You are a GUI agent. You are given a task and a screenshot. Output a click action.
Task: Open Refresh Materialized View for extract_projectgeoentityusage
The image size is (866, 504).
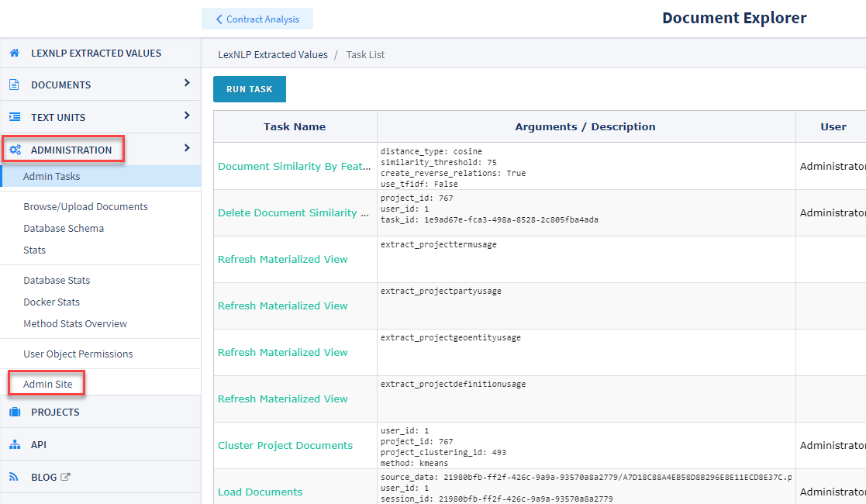click(282, 352)
